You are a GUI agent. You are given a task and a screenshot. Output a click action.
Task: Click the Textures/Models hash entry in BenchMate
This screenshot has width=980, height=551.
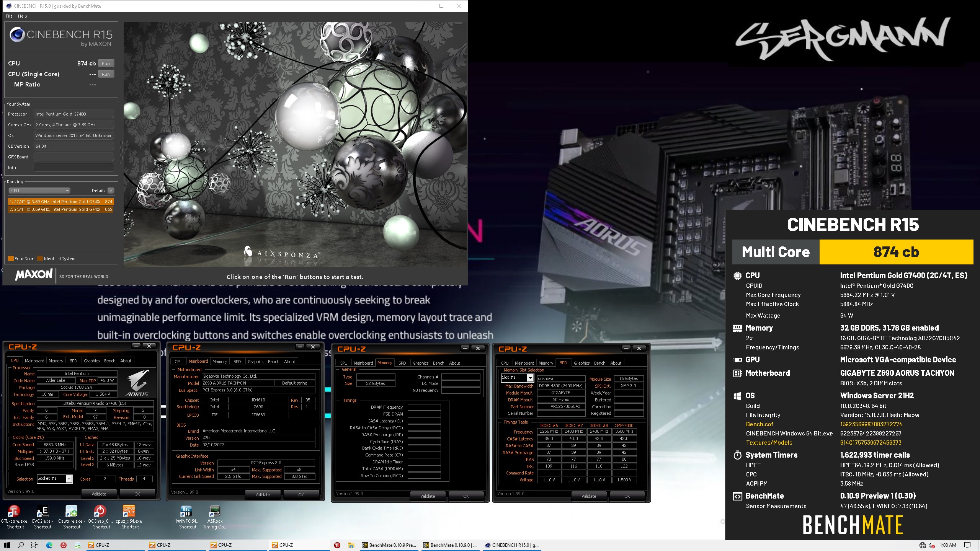[871, 443]
